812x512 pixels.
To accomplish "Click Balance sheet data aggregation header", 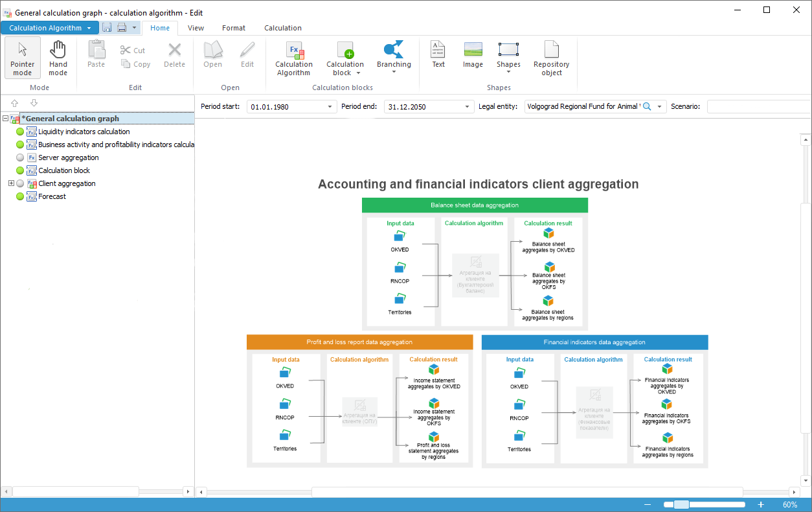I will 475,205.
